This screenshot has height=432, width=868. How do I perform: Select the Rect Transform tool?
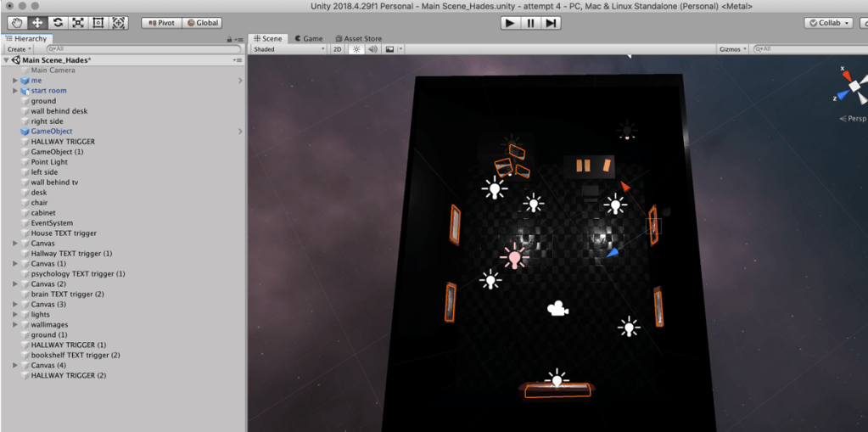click(98, 23)
